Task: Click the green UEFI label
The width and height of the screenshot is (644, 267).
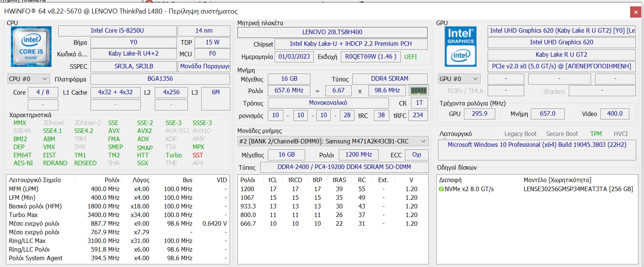Action: 411,57
